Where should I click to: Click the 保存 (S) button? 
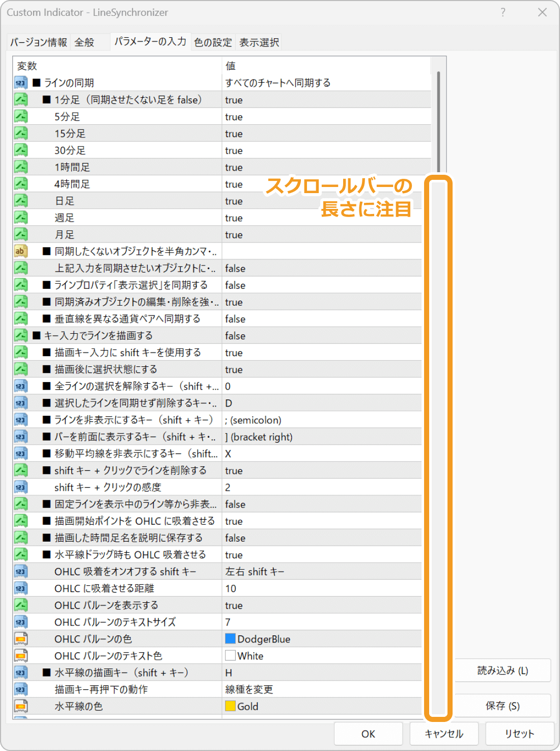point(502,705)
